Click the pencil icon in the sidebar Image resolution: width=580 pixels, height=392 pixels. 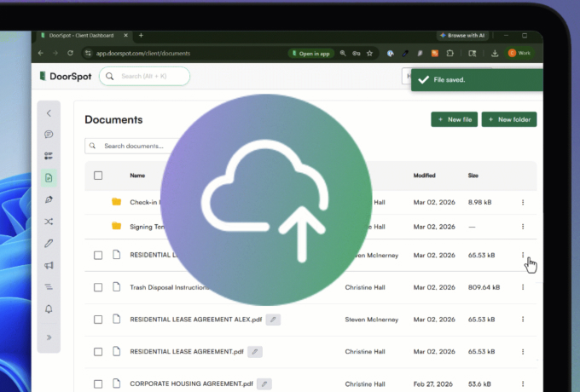tap(49, 244)
